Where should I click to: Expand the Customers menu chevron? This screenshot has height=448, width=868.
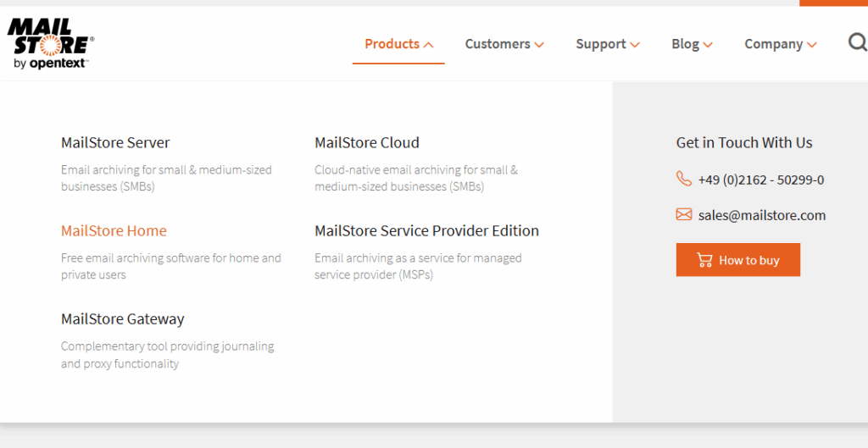coord(538,45)
